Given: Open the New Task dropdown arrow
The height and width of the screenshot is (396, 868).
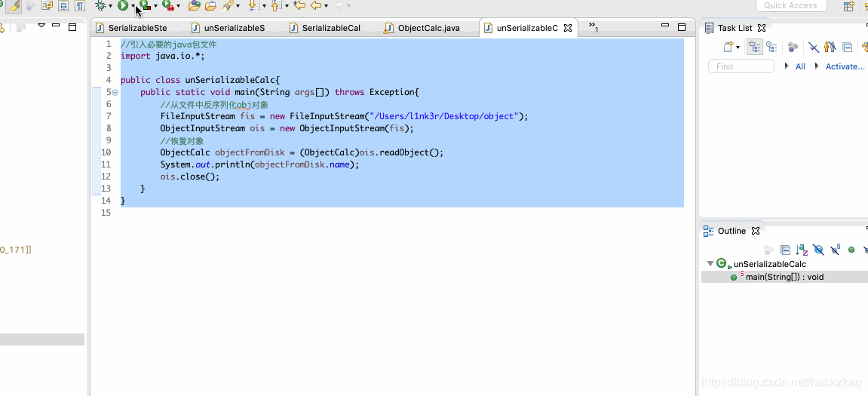Looking at the screenshot, I should (x=738, y=48).
